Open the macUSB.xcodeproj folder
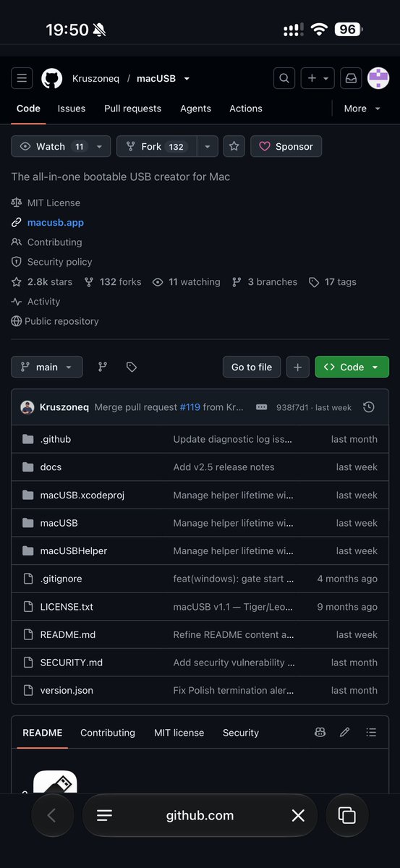The image size is (400, 868). pyautogui.click(x=82, y=495)
